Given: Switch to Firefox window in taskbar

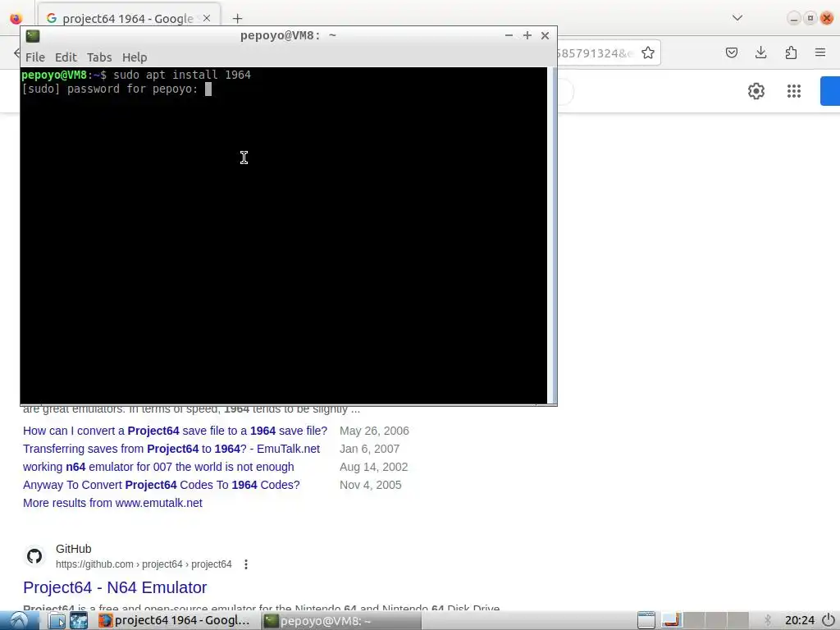Looking at the screenshot, I should (x=175, y=620).
